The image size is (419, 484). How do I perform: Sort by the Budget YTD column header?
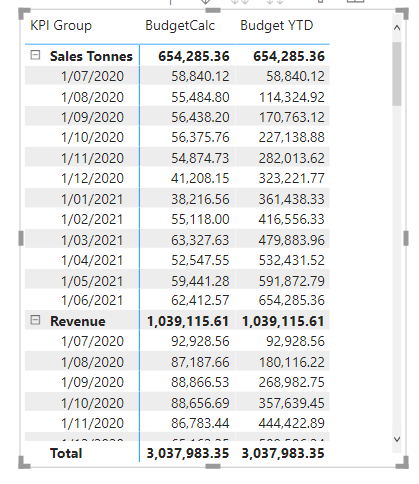[x=277, y=26]
